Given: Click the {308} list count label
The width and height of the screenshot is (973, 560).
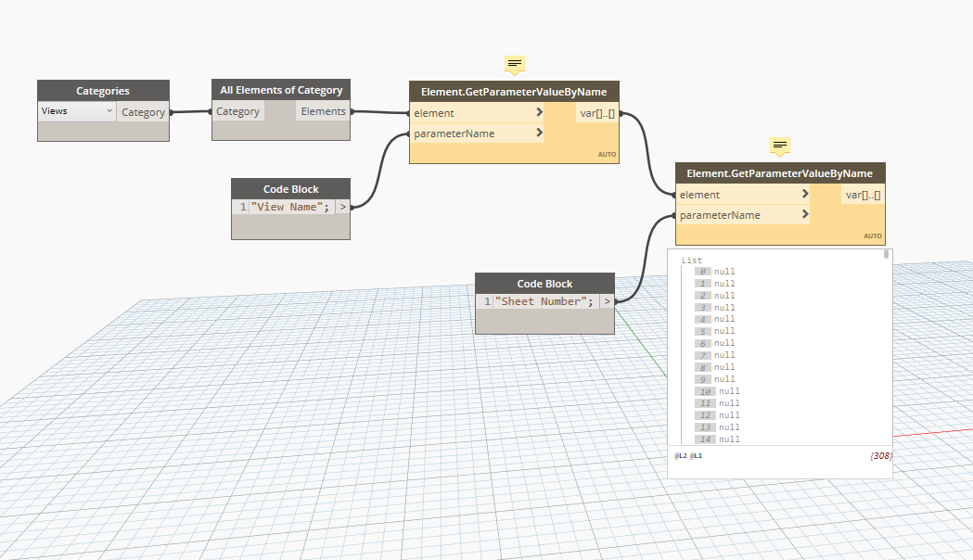Looking at the screenshot, I should tap(881, 455).
